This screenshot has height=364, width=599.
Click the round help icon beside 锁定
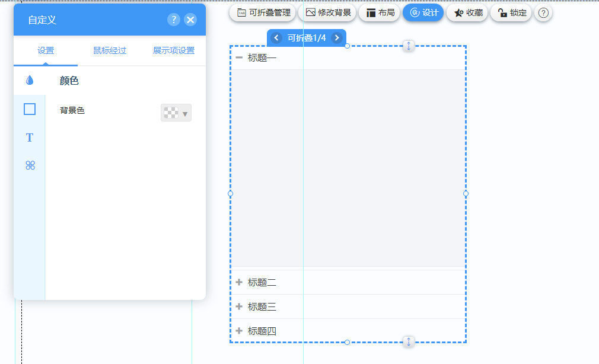pyautogui.click(x=543, y=12)
